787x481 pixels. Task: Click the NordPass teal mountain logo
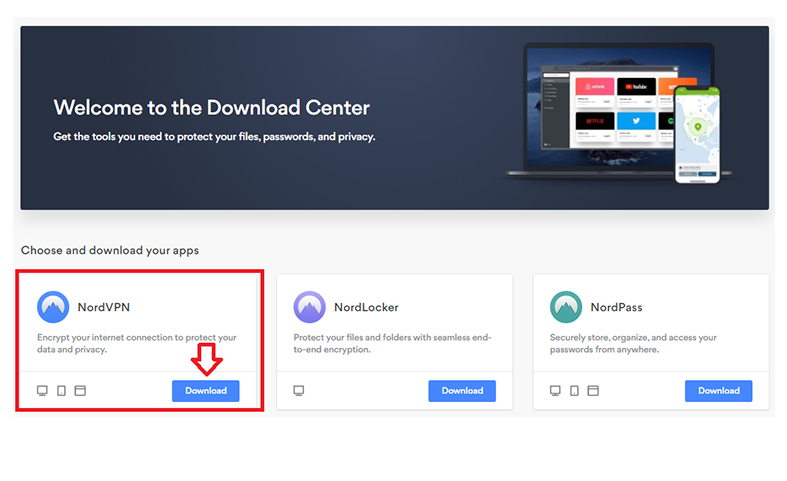tap(566, 307)
